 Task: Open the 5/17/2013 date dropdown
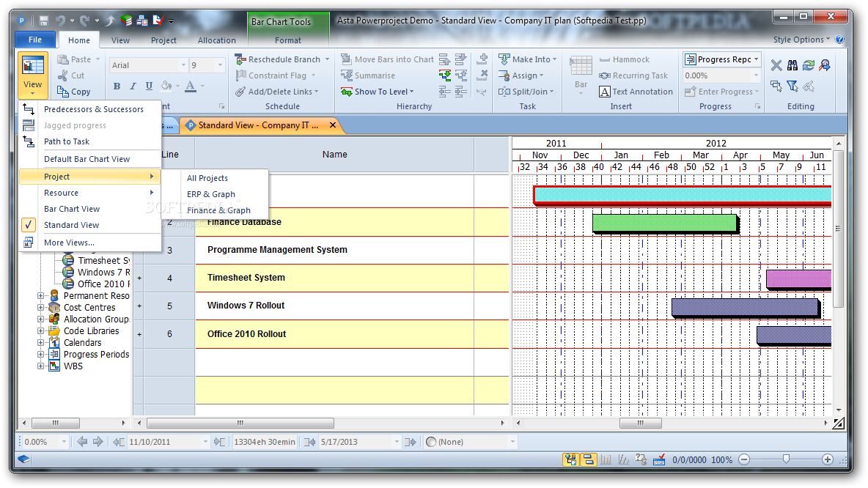(397, 442)
